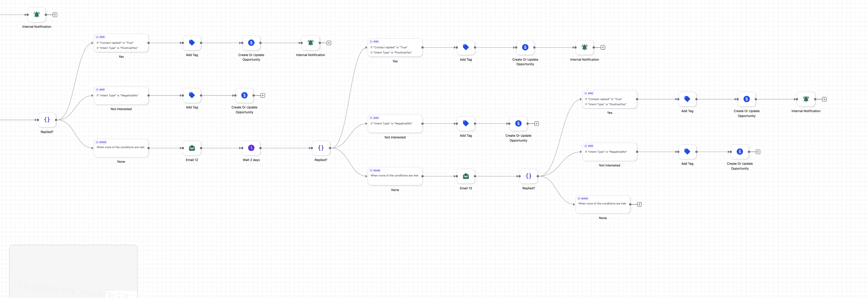Select the leftmost Yes AND condition card
This screenshot has height=298, width=868.
pos(121,43)
